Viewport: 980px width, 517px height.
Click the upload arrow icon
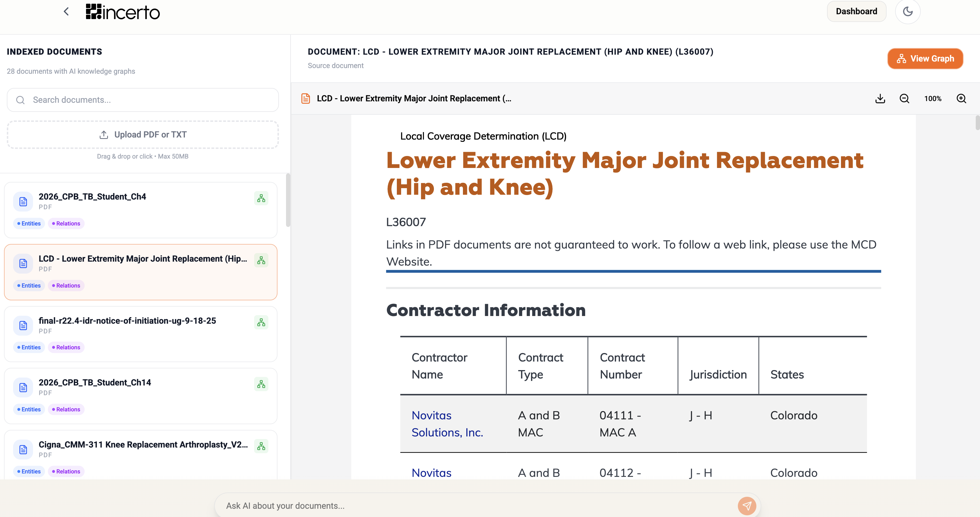click(104, 135)
